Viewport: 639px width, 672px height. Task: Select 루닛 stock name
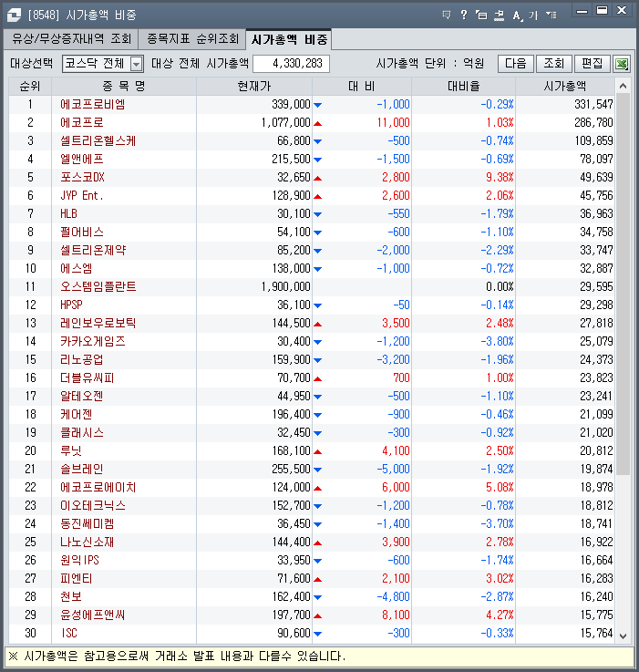point(71,450)
